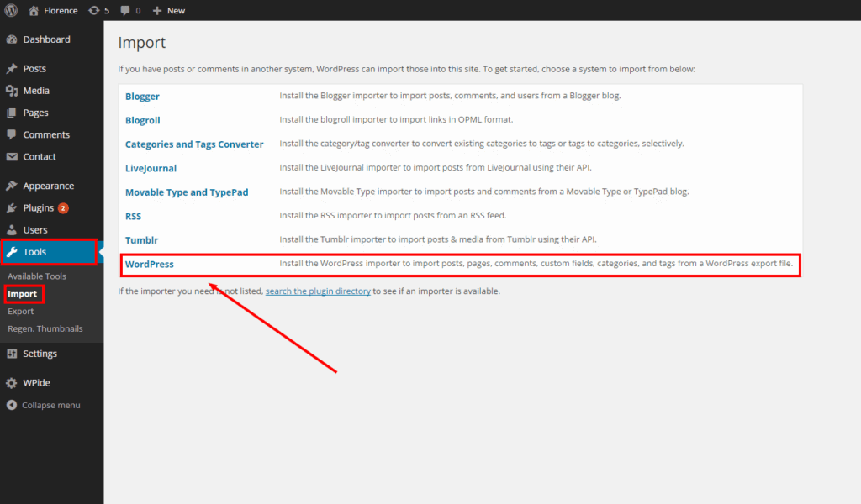The width and height of the screenshot is (861, 504).
Task: Click the Appearance brush icon
Action: coord(12,185)
